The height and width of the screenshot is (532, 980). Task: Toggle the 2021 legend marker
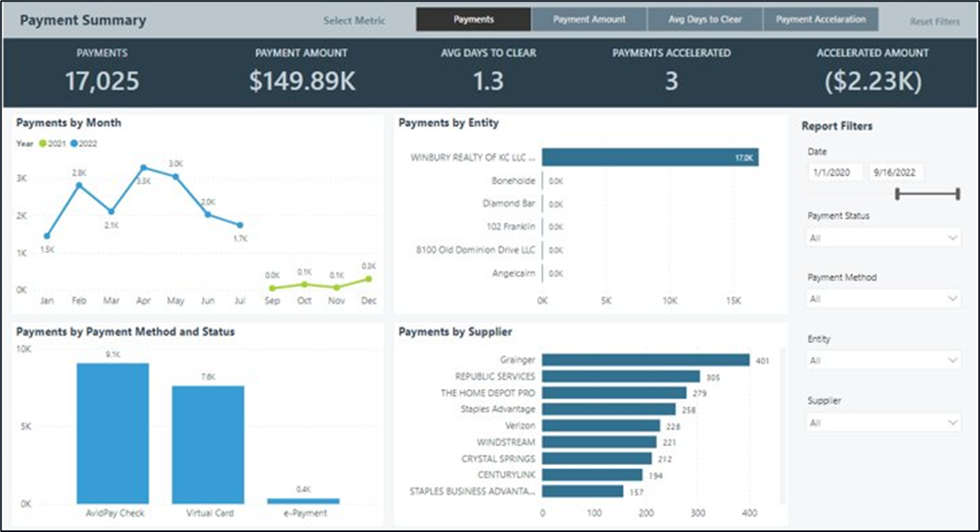tap(43, 144)
